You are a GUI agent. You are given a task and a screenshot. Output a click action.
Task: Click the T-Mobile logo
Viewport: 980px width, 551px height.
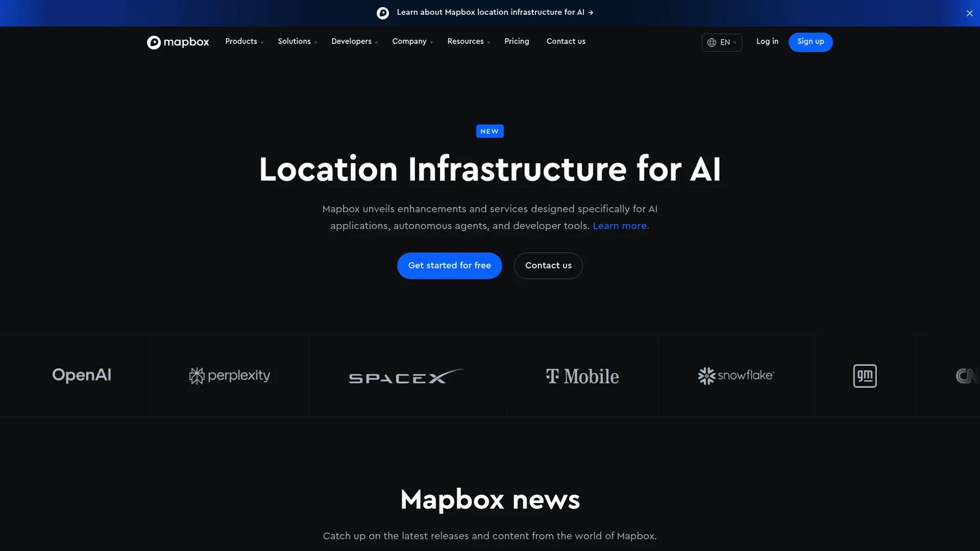tap(583, 376)
